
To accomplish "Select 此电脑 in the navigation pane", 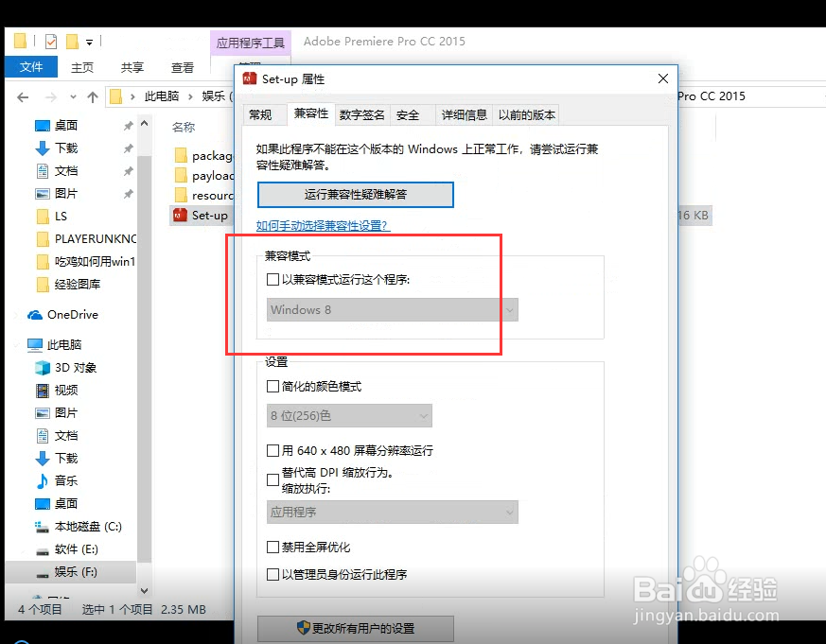I will pos(55,344).
